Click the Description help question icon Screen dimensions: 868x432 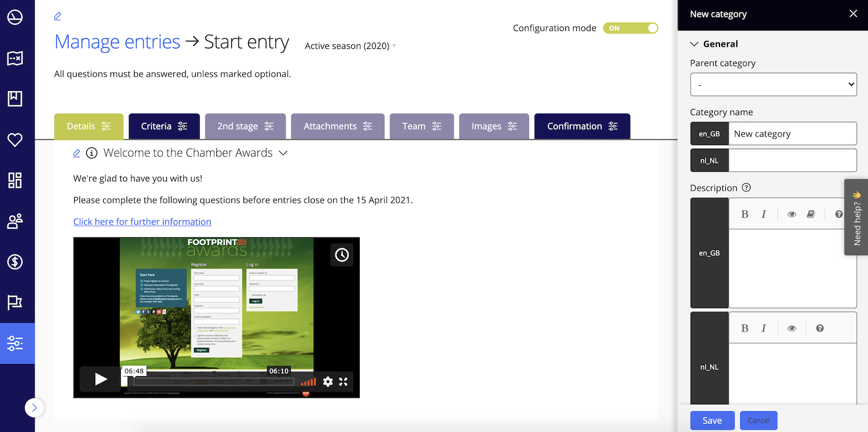(x=747, y=188)
